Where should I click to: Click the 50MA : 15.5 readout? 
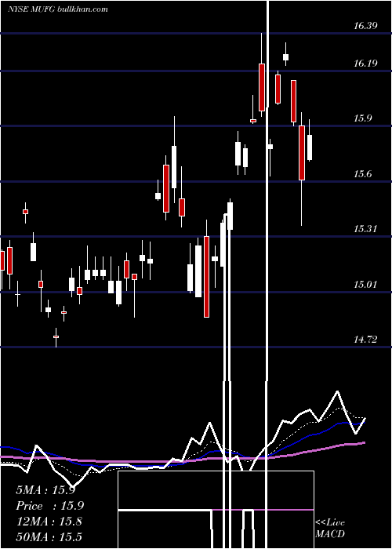coord(49,536)
